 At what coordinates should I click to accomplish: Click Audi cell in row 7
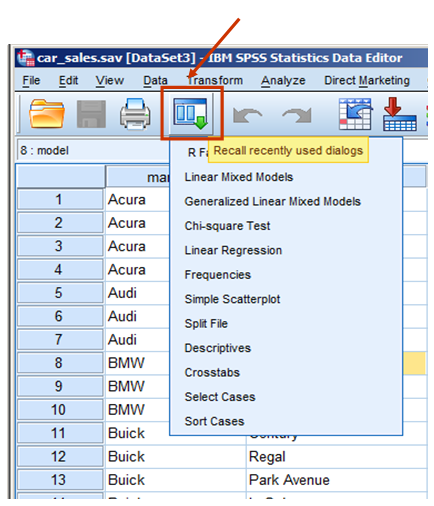pos(137,340)
